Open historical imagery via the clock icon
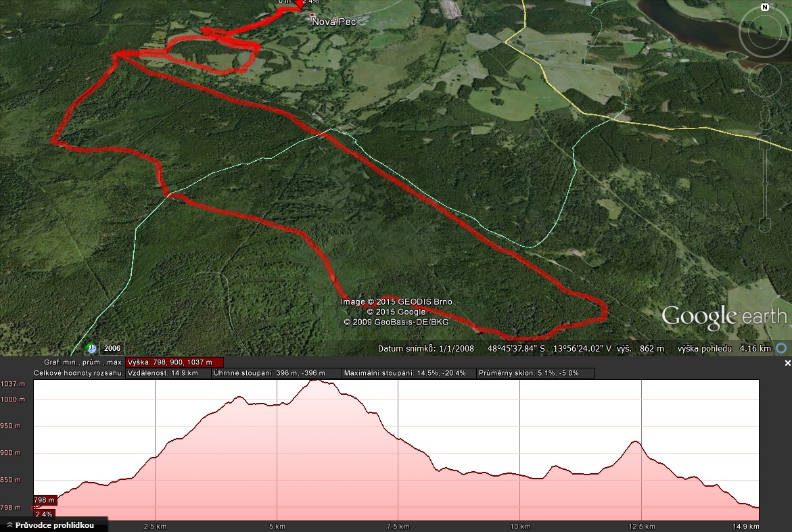This screenshot has height=532, width=792. tap(91, 348)
